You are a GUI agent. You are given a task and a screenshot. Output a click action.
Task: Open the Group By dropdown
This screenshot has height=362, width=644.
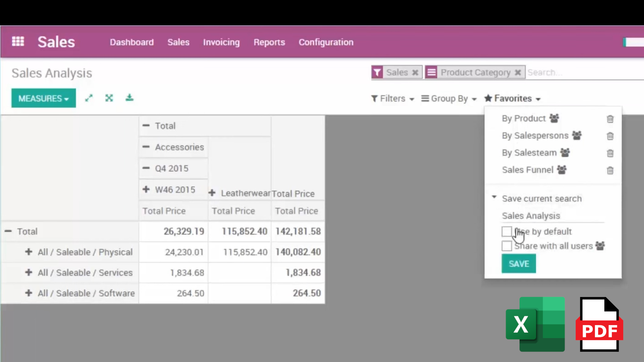[x=449, y=99]
